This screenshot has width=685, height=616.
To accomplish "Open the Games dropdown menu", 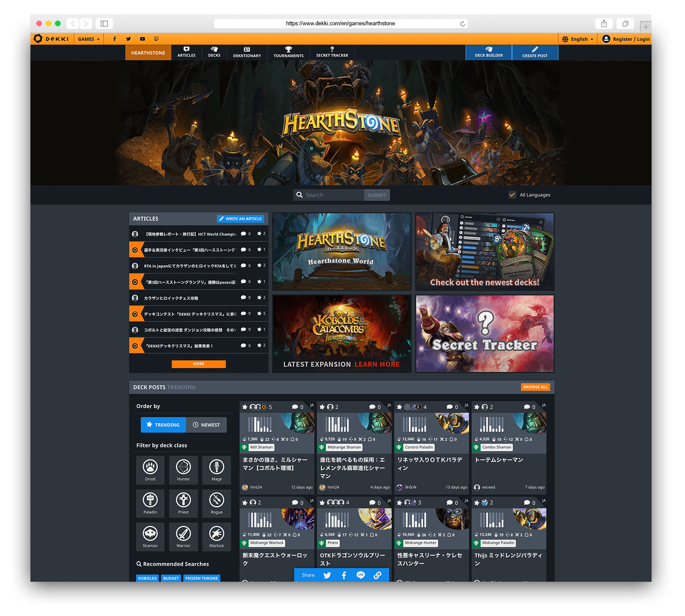I will (89, 39).
